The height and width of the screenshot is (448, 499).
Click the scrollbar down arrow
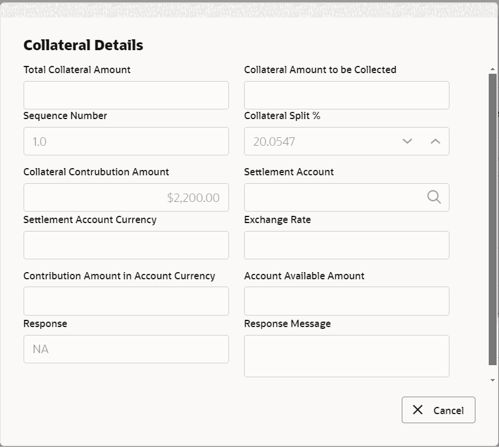(491, 380)
